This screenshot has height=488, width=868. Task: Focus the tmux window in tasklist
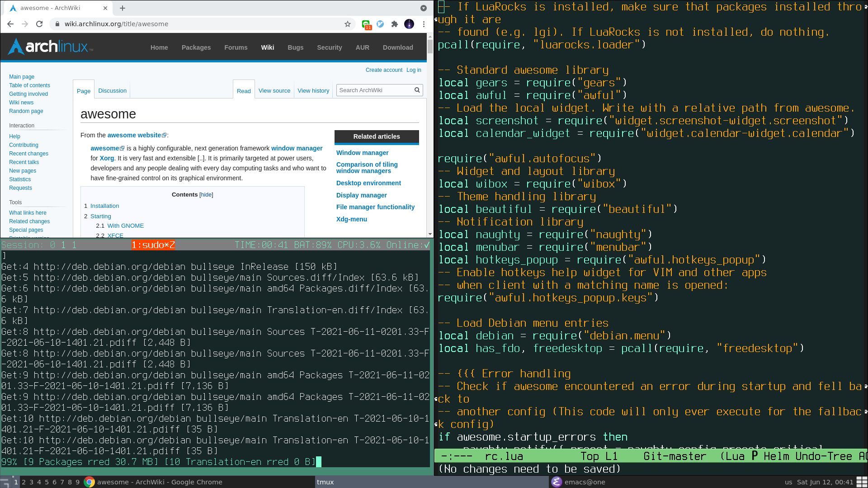325,482
